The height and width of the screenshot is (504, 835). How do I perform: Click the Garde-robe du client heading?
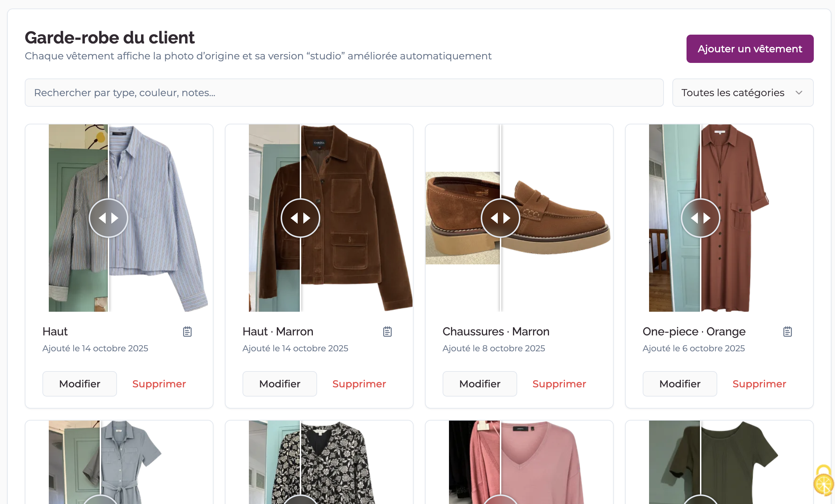click(110, 37)
